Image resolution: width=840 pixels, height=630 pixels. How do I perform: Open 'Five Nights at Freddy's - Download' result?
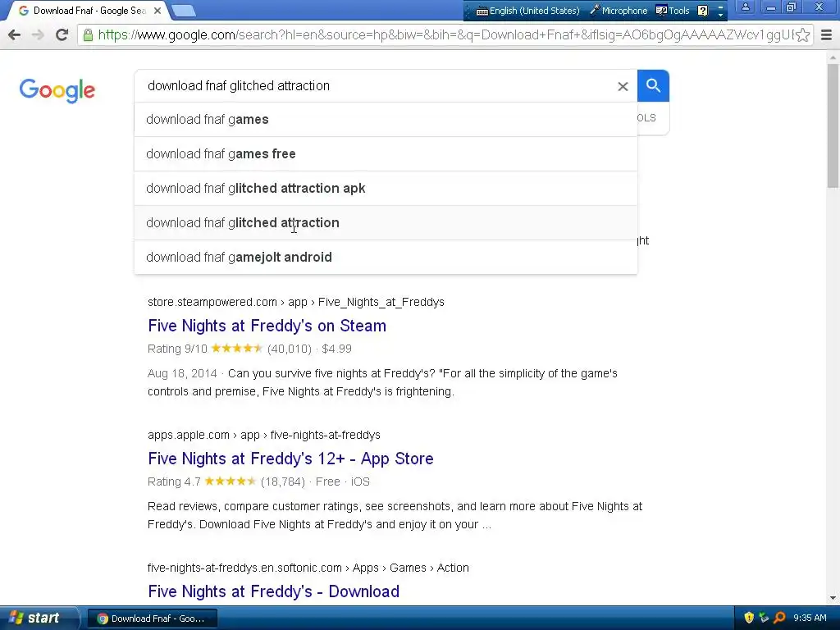click(274, 591)
